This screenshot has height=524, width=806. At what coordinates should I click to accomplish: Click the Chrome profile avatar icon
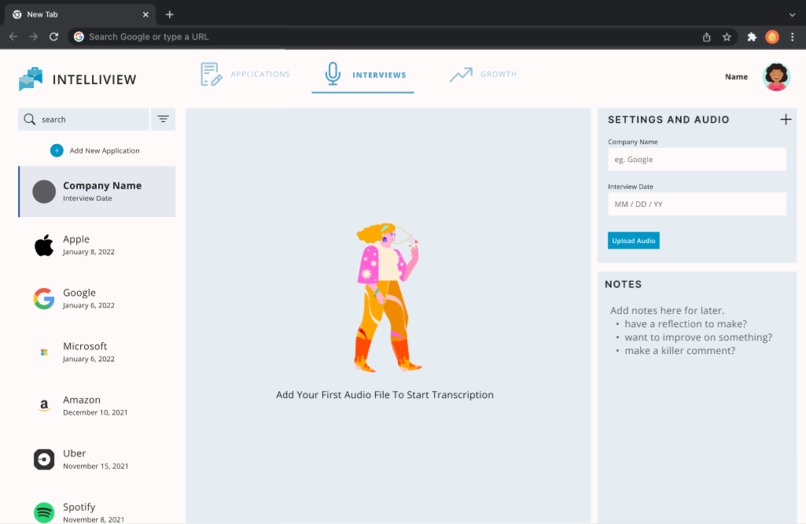click(772, 37)
